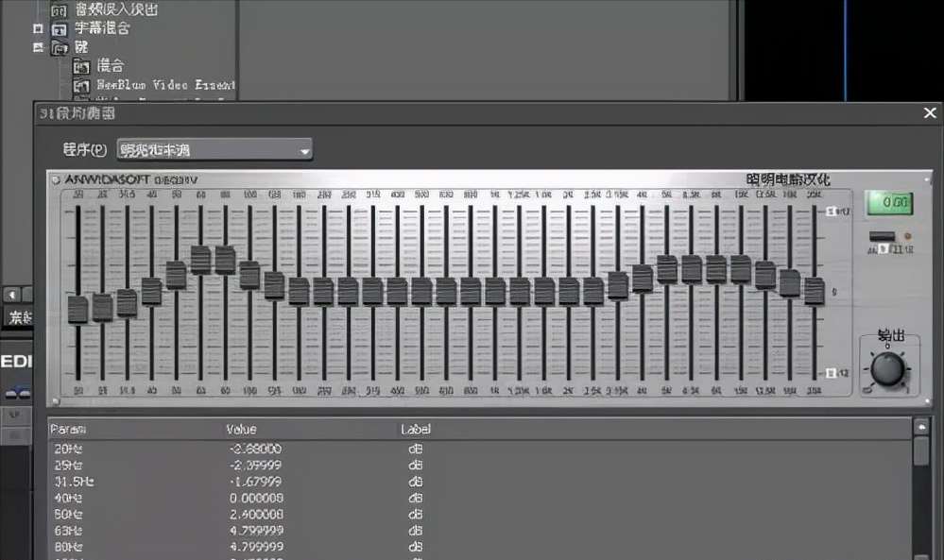Image resolution: width=944 pixels, height=560 pixels.
Task: Click the parameter list scrollbar up arrow
Action: coord(921,427)
